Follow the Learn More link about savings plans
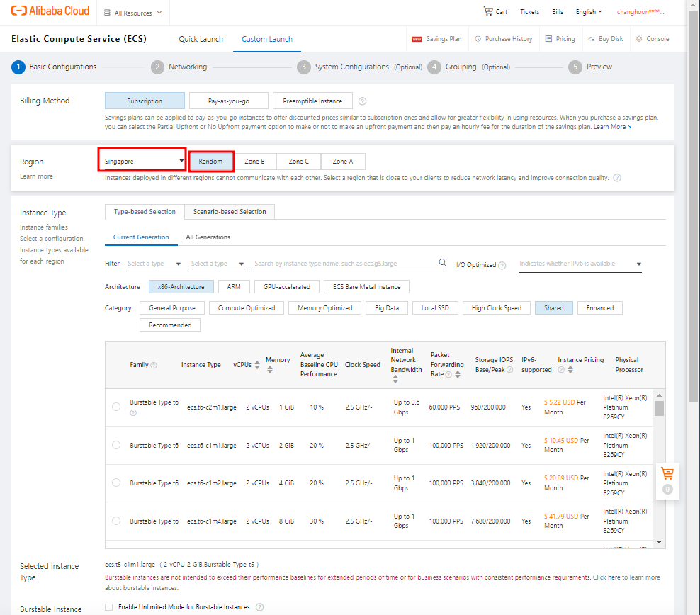 (612, 127)
